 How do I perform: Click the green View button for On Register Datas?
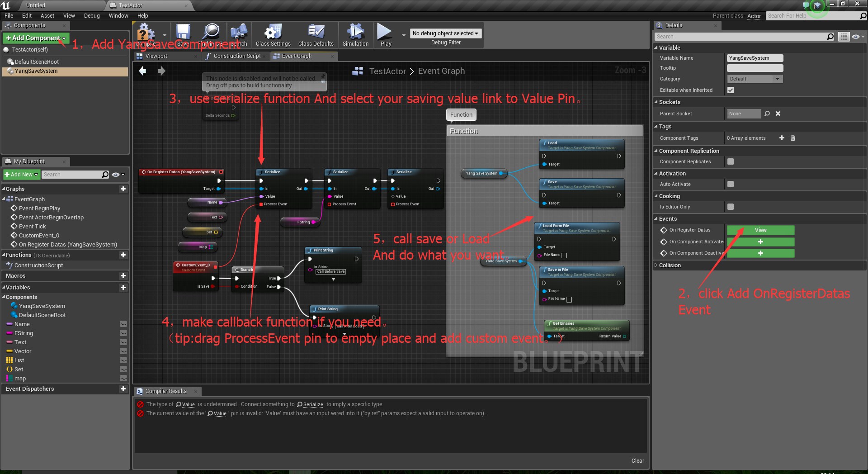point(761,230)
